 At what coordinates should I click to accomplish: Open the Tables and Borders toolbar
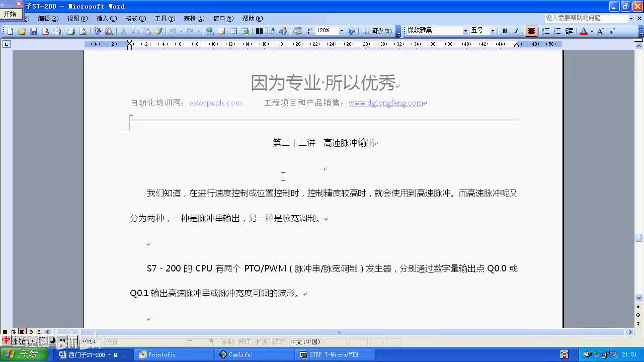(222, 31)
